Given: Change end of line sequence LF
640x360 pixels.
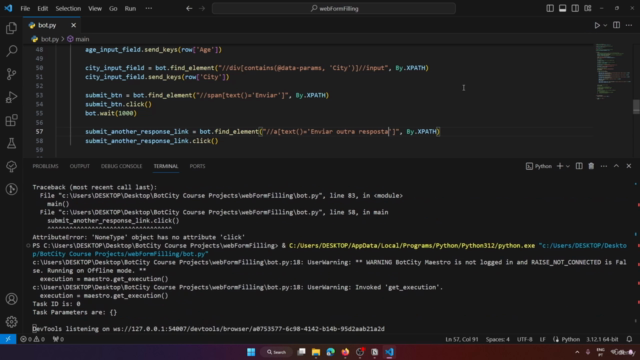Looking at the screenshot, I should point(542,339).
